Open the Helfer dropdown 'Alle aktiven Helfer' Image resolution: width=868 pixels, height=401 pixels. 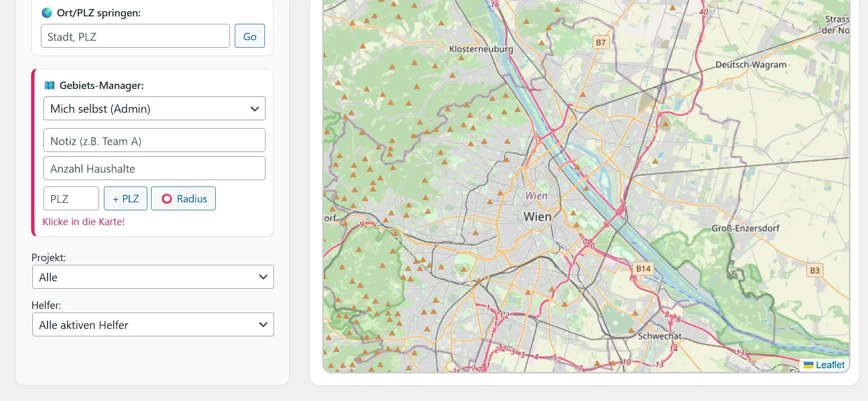click(153, 325)
